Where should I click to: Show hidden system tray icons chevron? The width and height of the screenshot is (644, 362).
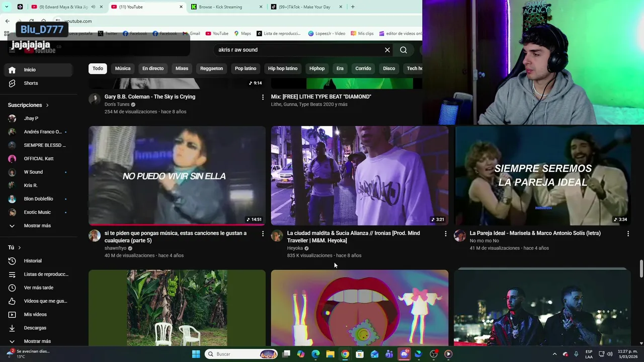(554, 354)
